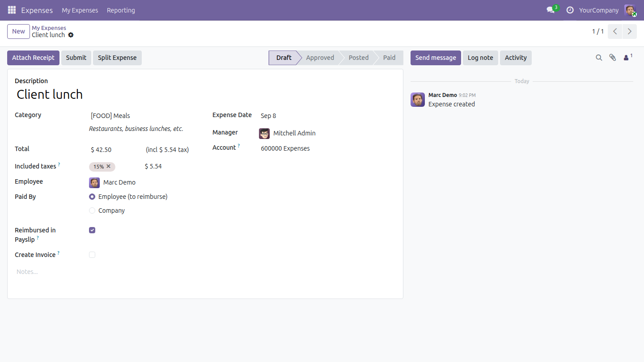Go to previous record arrow
Viewport: 644px width, 362px height.
(x=615, y=31)
